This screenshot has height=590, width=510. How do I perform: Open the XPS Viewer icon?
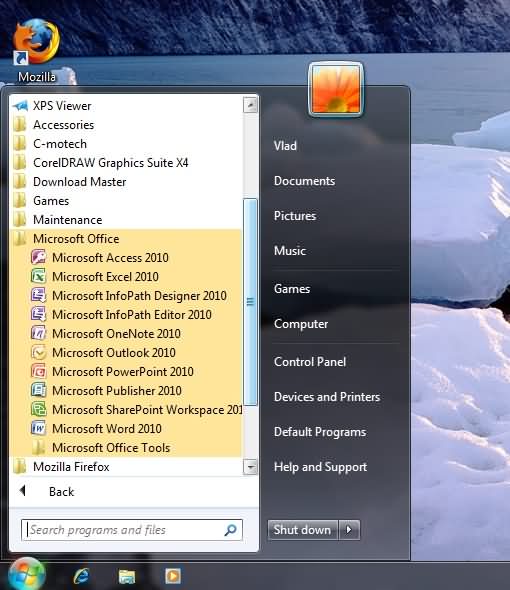20,106
